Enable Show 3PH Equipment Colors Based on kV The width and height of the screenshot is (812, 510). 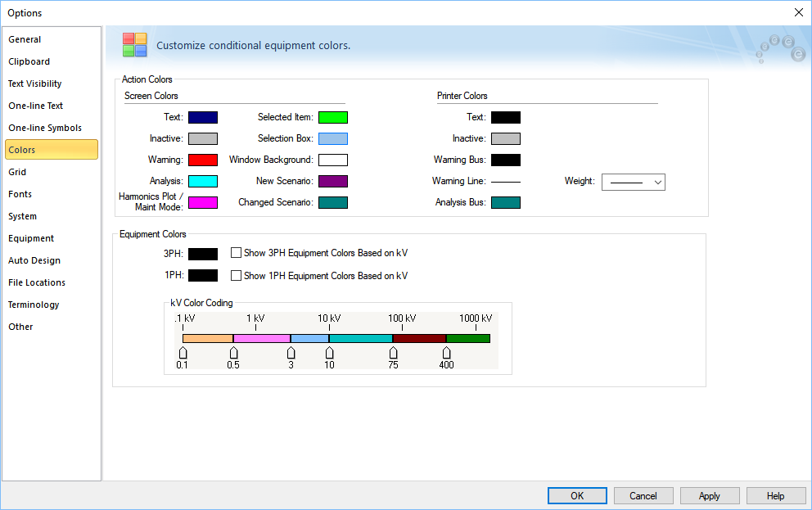236,254
